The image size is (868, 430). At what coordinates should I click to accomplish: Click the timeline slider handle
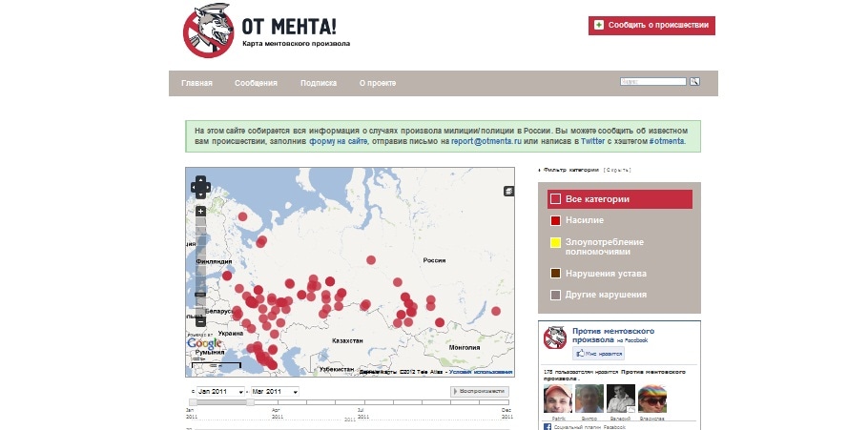tap(251, 403)
